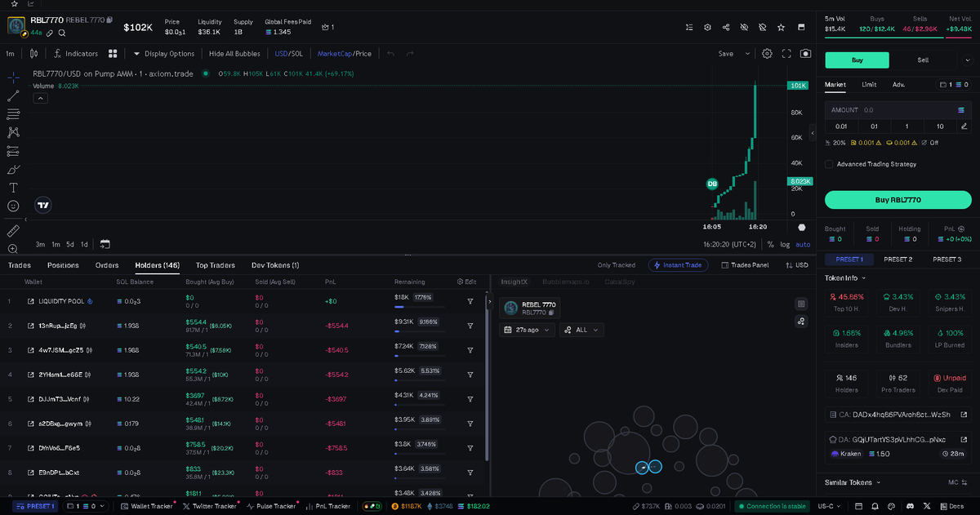Open the date range calendar icon
Image resolution: width=980 pixels, height=515 pixels.
(x=105, y=244)
